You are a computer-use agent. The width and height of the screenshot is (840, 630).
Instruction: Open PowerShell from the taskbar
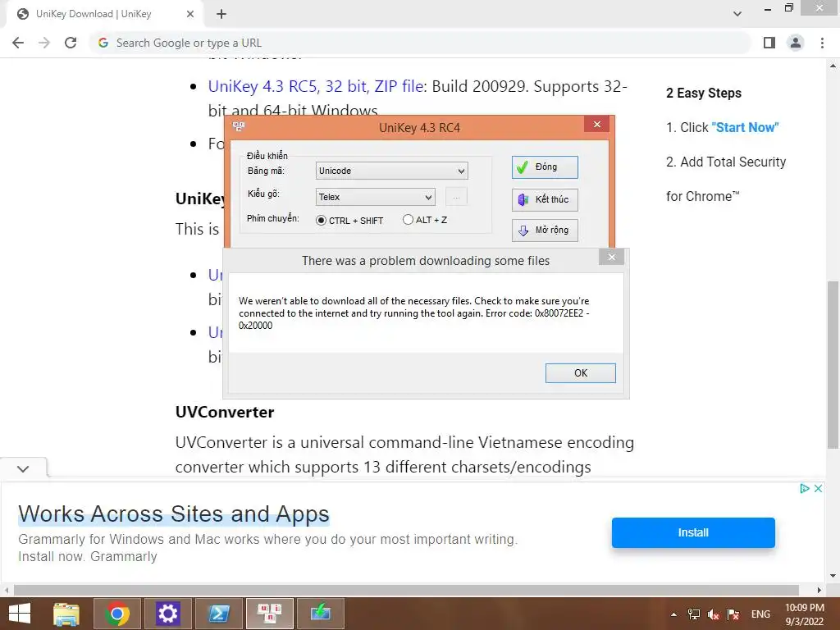(x=218, y=614)
